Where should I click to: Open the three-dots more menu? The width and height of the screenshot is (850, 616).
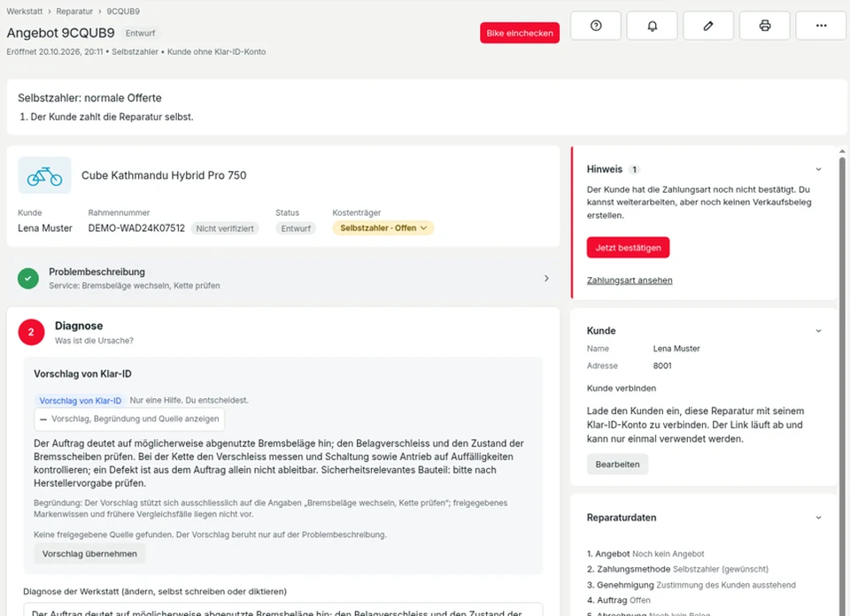coord(822,26)
